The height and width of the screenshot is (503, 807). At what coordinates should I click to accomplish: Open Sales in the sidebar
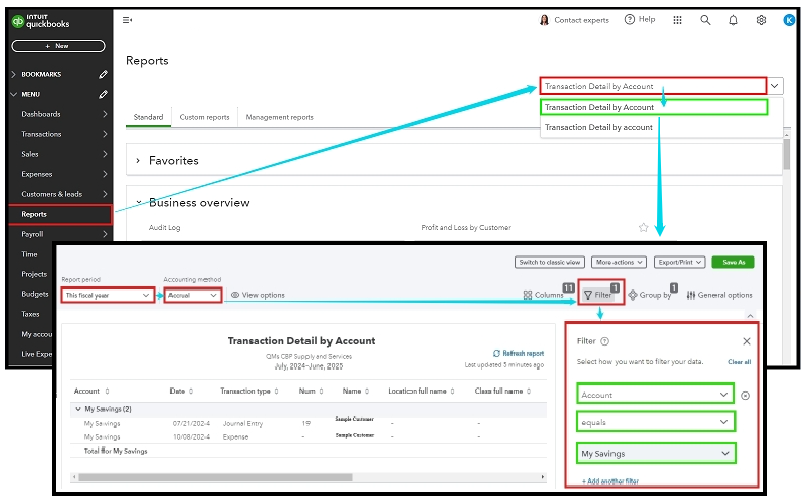pos(60,154)
